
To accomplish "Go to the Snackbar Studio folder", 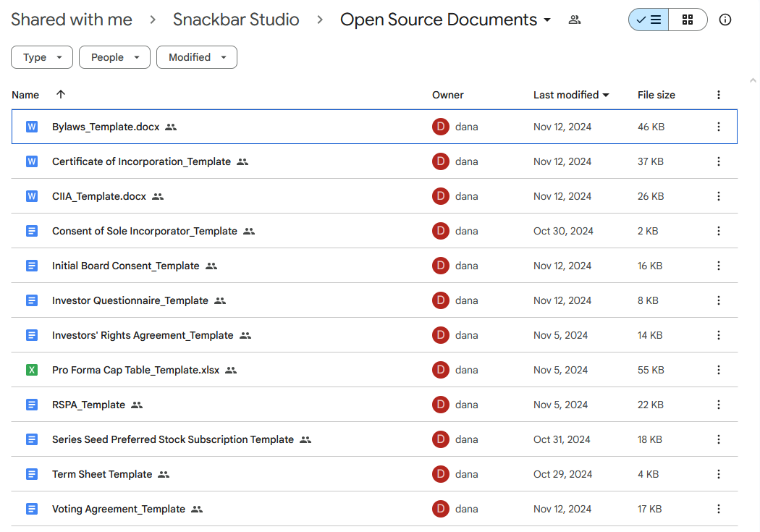I will coord(236,20).
